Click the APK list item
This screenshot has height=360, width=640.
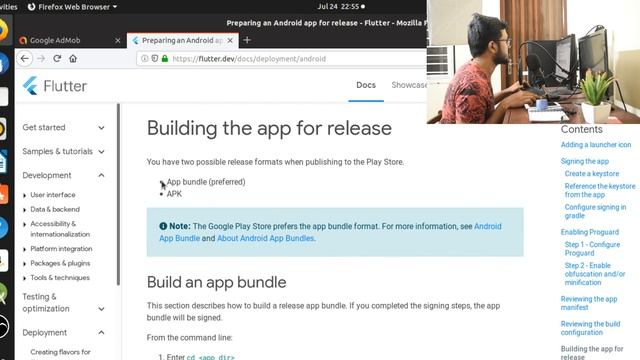pos(174,194)
